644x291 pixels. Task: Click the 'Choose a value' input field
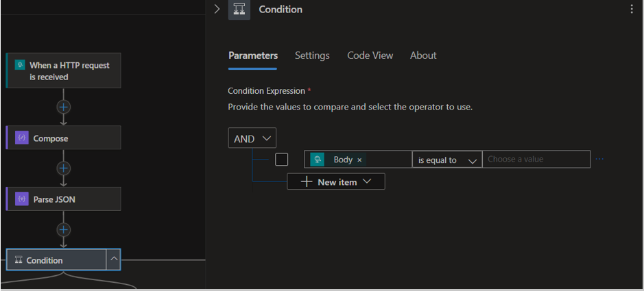(x=536, y=159)
